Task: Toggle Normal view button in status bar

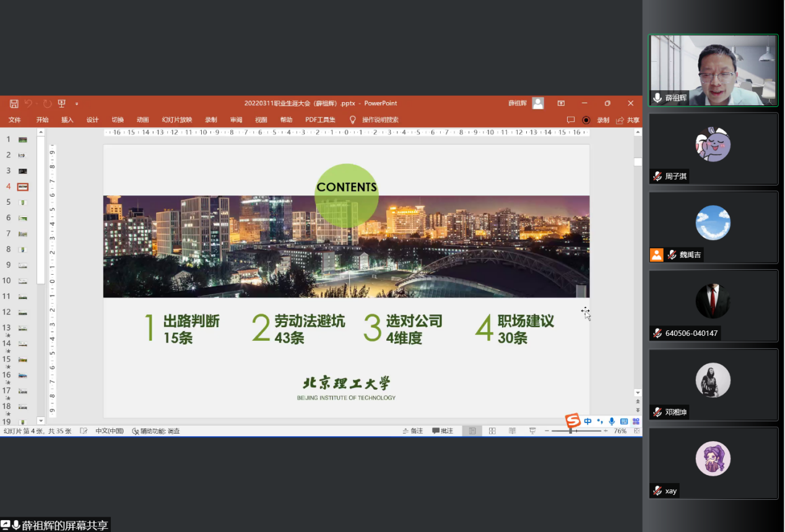Action: (x=472, y=431)
